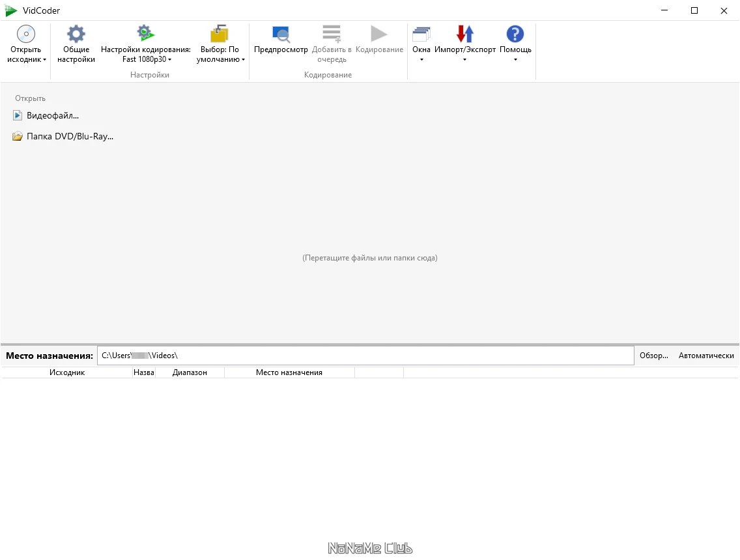Click the Кодирование button label

click(x=379, y=49)
